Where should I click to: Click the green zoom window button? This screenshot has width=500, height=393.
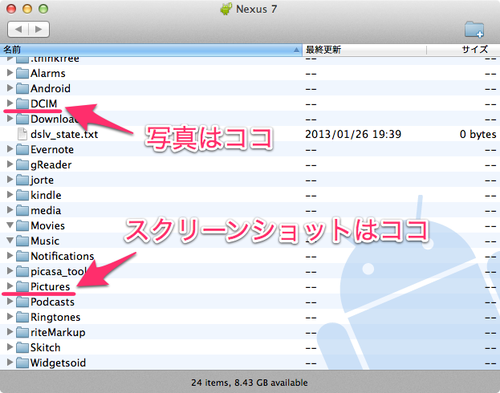click(43, 9)
